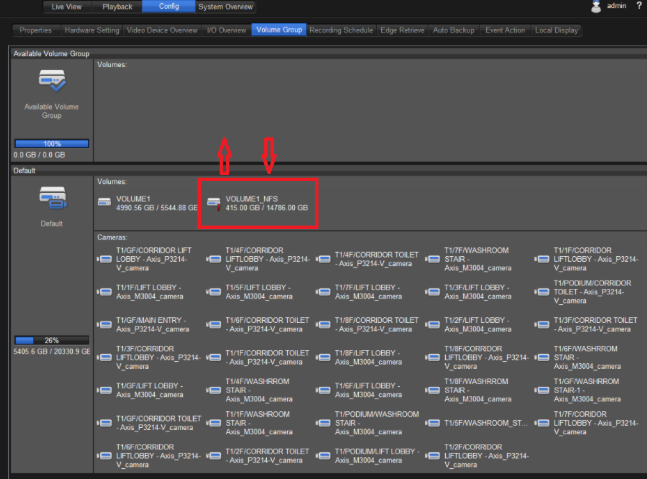Switch to the Auto Backup tab
The image size is (647, 479).
455,31
